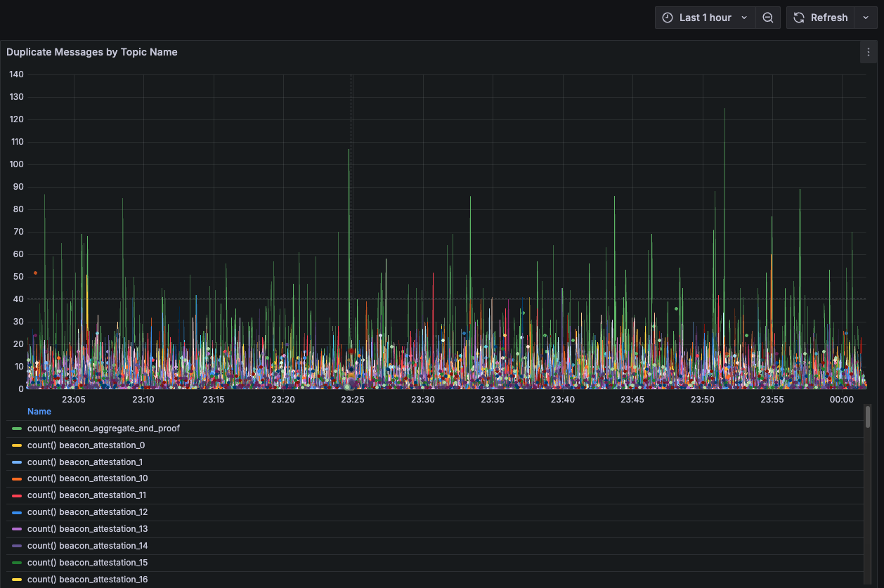Open the panel menu three-dots icon
Viewport: 884px width, 588px height.
(x=869, y=52)
